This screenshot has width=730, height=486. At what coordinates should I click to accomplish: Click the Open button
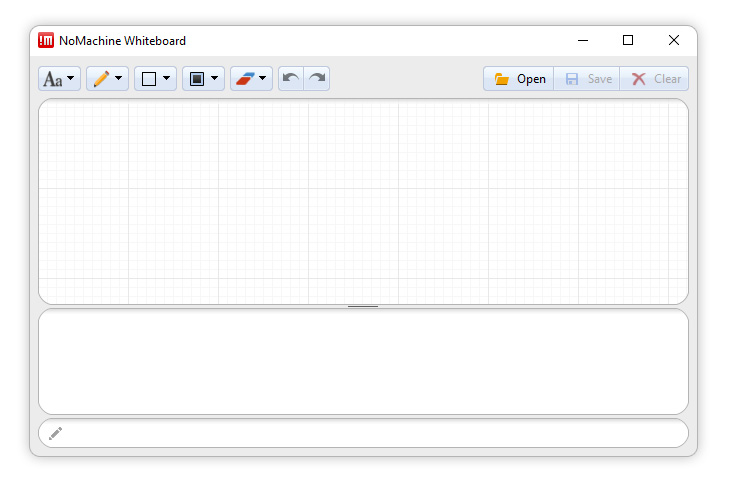[x=519, y=79]
